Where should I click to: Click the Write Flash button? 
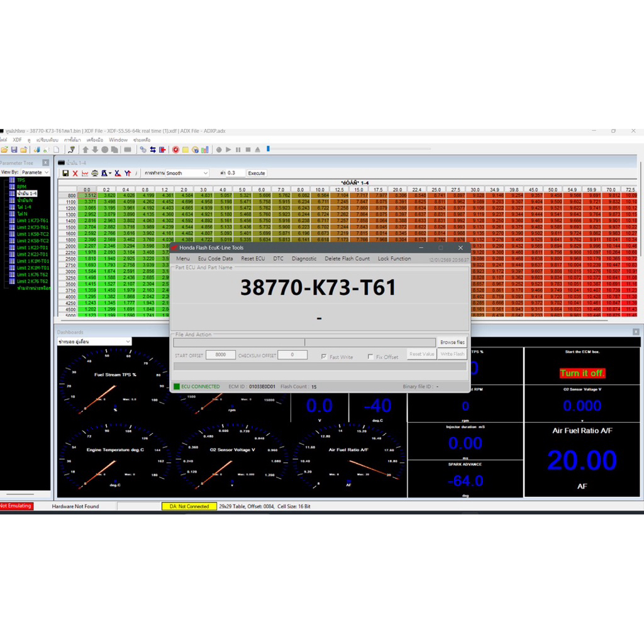452,354
